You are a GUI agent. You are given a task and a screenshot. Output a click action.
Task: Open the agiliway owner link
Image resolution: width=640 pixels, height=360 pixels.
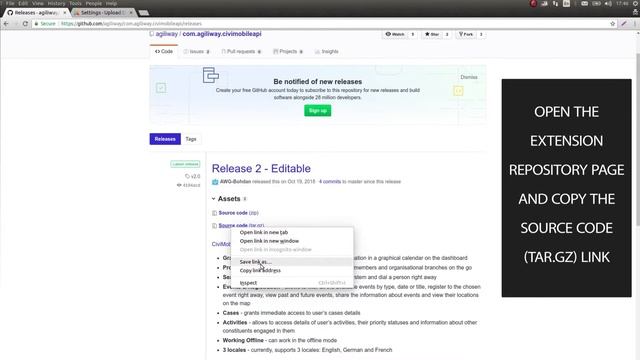pyautogui.click(x=167, y=34)
